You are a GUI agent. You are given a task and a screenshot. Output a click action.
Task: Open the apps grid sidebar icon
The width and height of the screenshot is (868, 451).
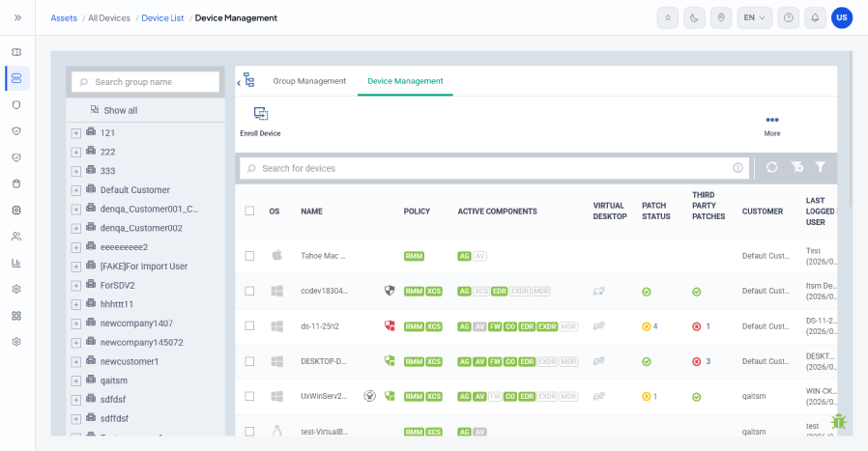point(16,316)
